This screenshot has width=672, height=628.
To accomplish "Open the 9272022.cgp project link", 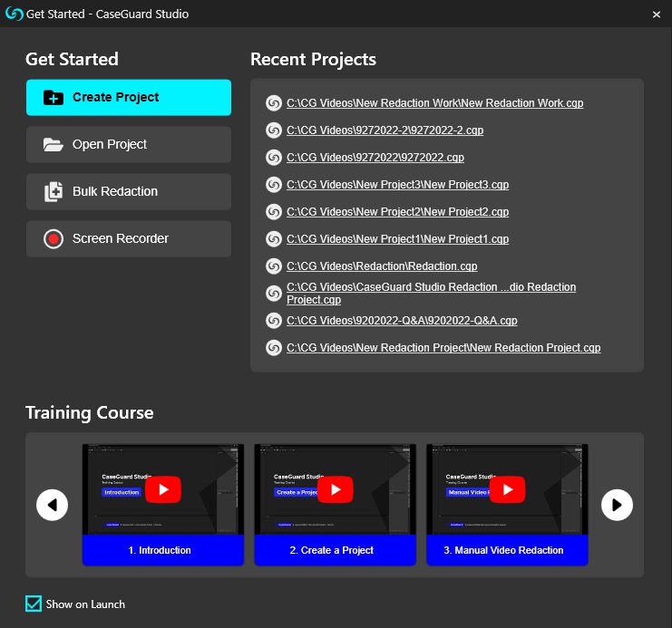I will coord(375,158).
